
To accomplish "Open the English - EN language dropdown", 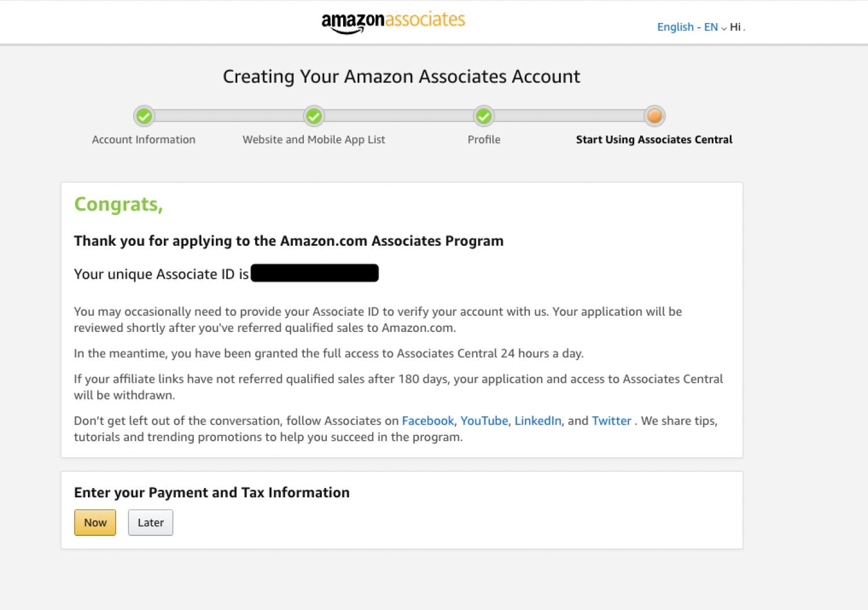I will click(x=687, y=27).
